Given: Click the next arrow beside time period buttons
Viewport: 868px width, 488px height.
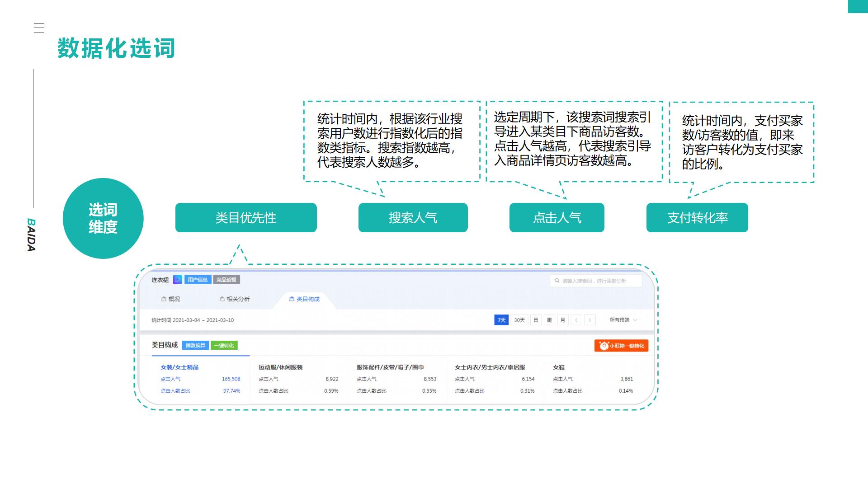Looking at the screenshot, I should coord(590,320).
